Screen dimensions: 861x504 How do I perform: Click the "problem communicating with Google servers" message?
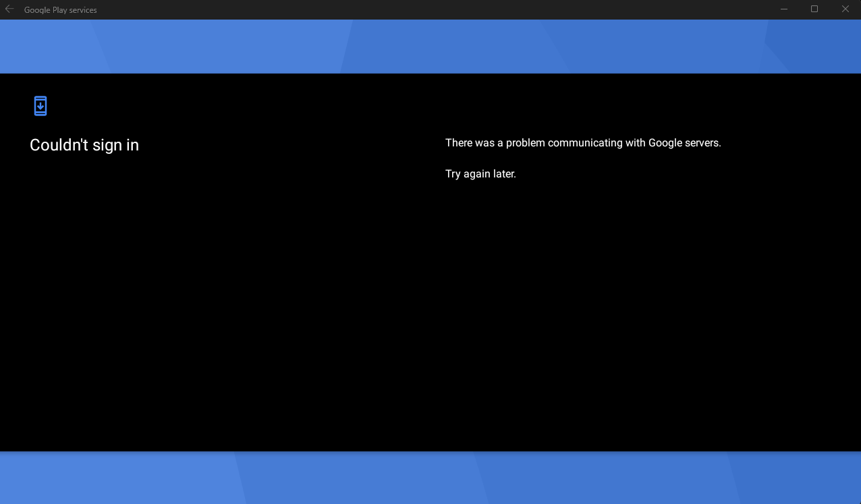(x=583, y=143)
